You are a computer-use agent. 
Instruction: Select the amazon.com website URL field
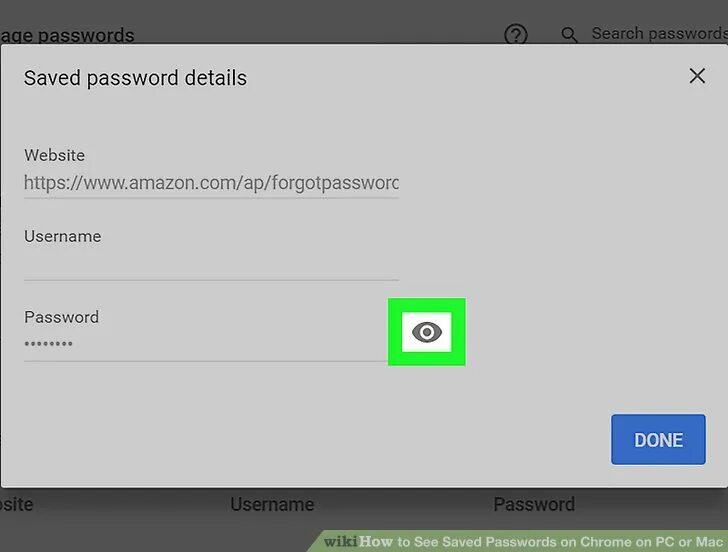click(211, 183)
